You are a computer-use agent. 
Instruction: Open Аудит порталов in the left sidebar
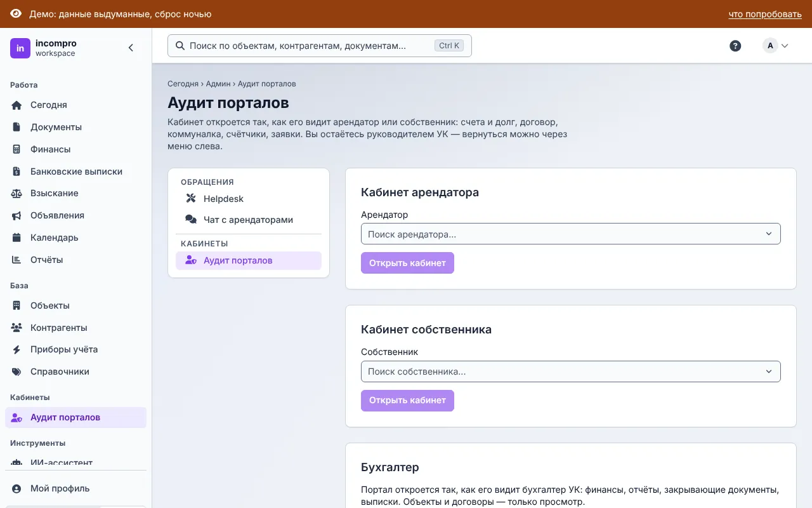coord(75,417)
